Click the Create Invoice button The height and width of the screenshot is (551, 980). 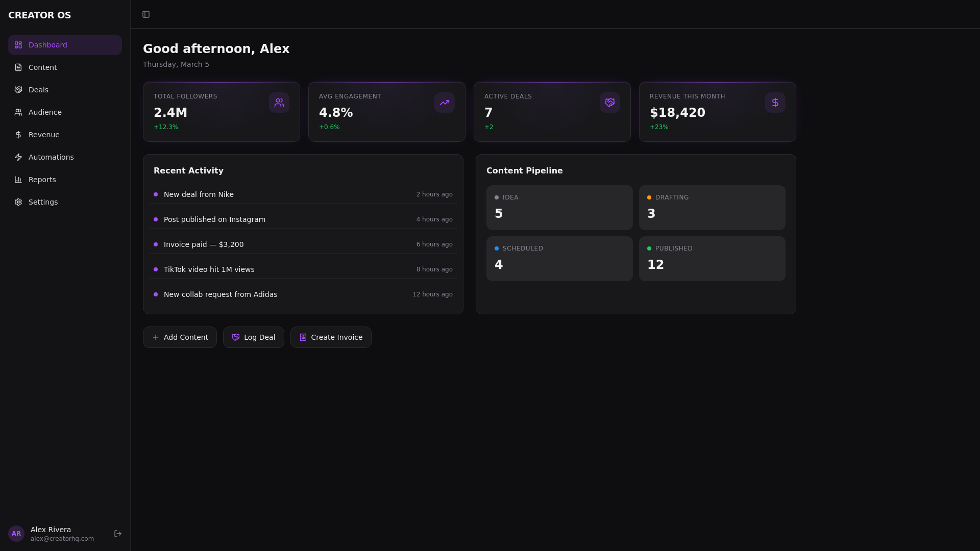pyautogui.click(x=331, y=337)
